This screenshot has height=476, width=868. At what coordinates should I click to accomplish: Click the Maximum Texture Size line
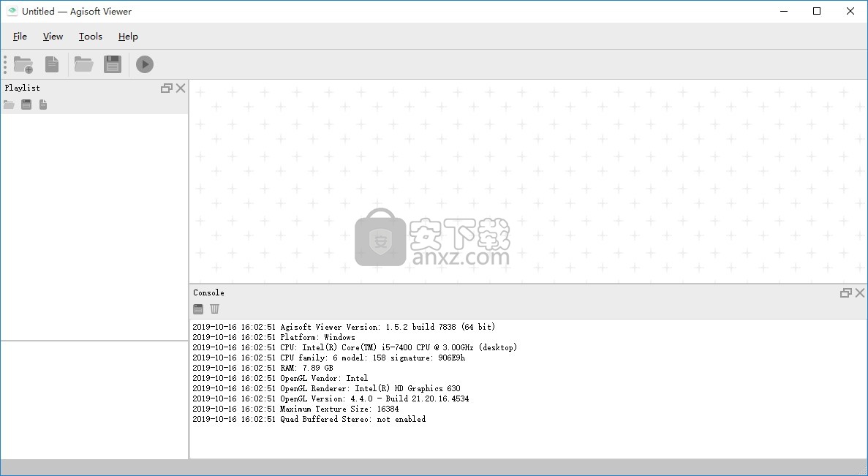(x=295, y=409)
